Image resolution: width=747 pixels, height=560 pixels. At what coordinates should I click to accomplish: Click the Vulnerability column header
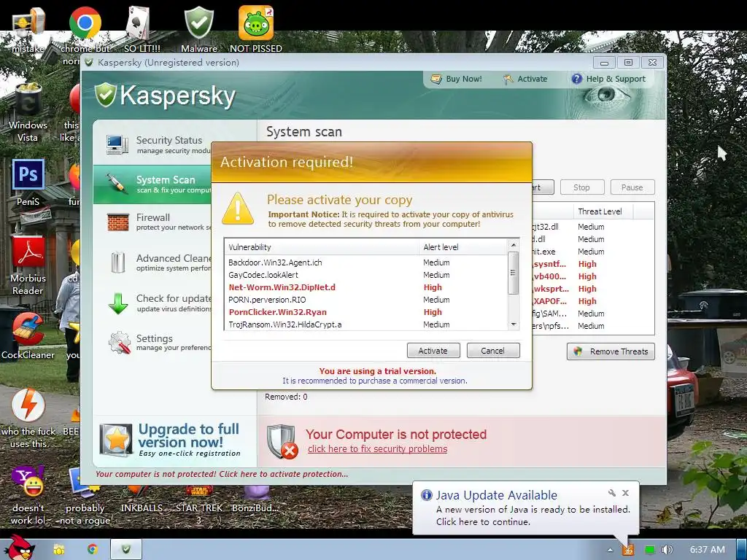click(x=322, y=247)
